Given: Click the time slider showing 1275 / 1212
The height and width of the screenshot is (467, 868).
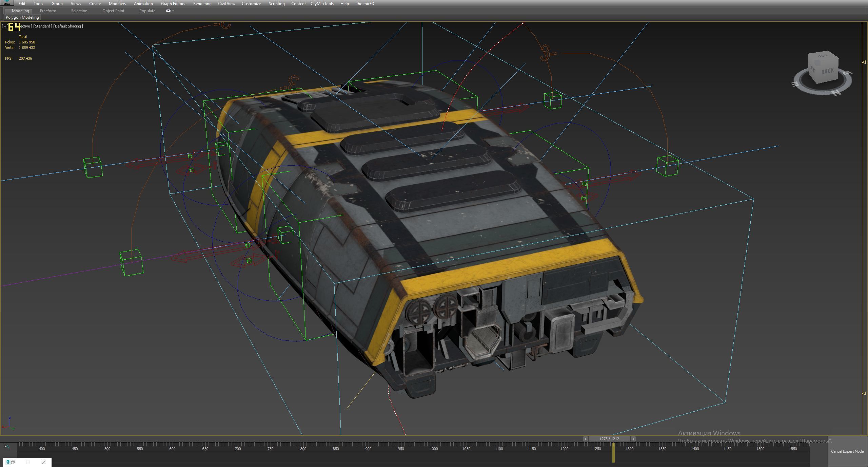Looking at the screenshot, I should pos(609,439).
